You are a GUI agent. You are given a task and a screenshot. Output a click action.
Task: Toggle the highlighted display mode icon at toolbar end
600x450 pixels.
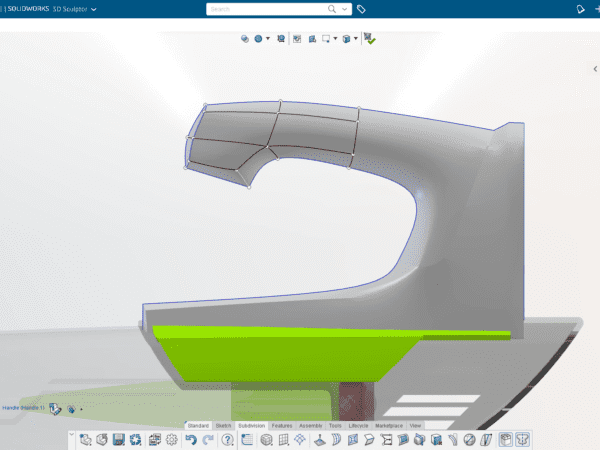523,440
